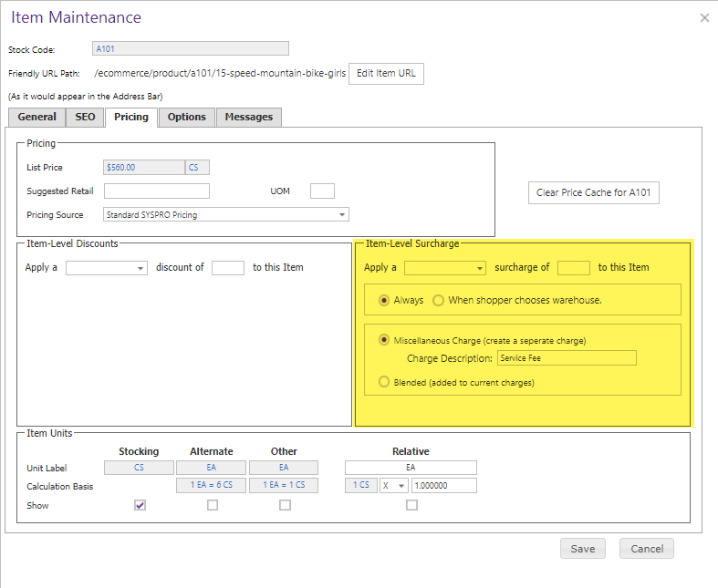Screen dimensions: 718x588
Task: Select the Always radio button
Action: pyautogui.click(x=384, y=300)
